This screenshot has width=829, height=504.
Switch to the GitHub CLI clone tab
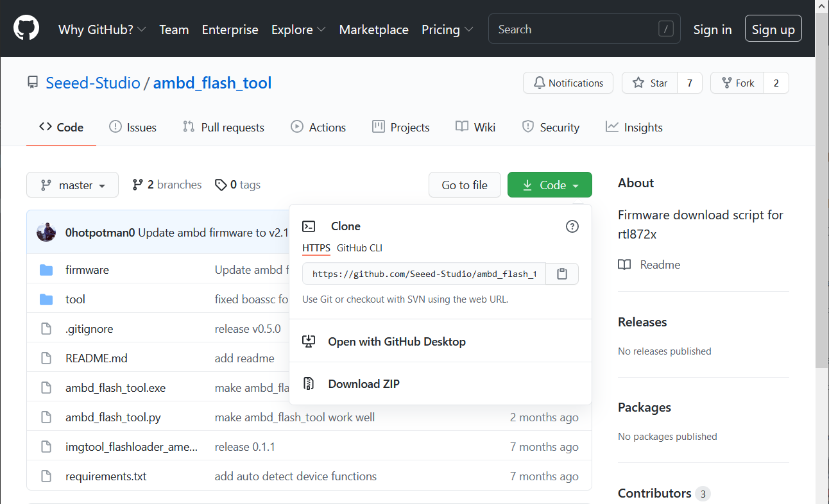(359, 248)
